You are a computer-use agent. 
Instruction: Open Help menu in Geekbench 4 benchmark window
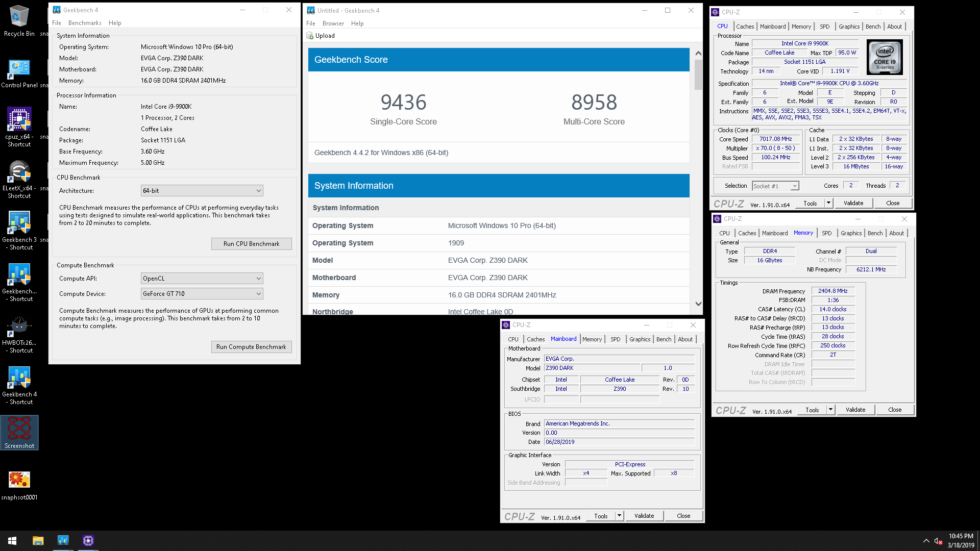[115, 23]
